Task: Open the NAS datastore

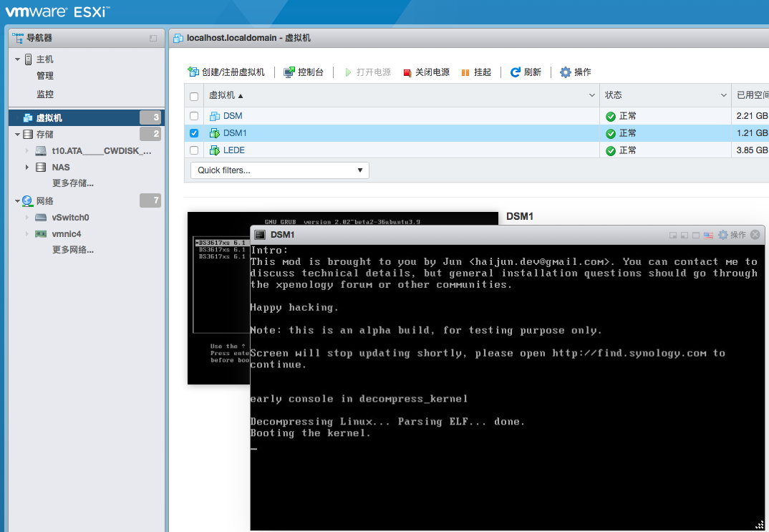Action: tap(61, 168)
